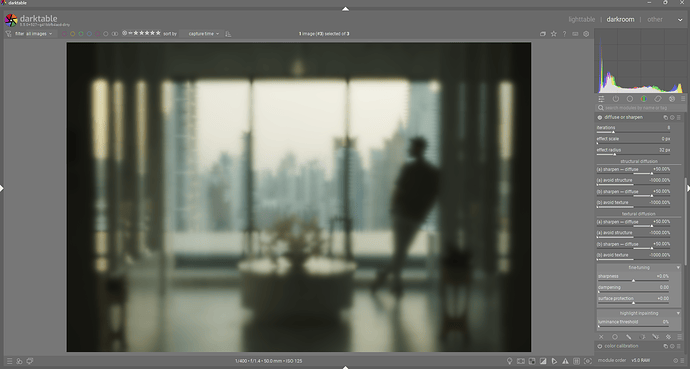The width and height of the screenshot is (690, 369).
Task: Reset the module order
Action: (x=676, y=361)
